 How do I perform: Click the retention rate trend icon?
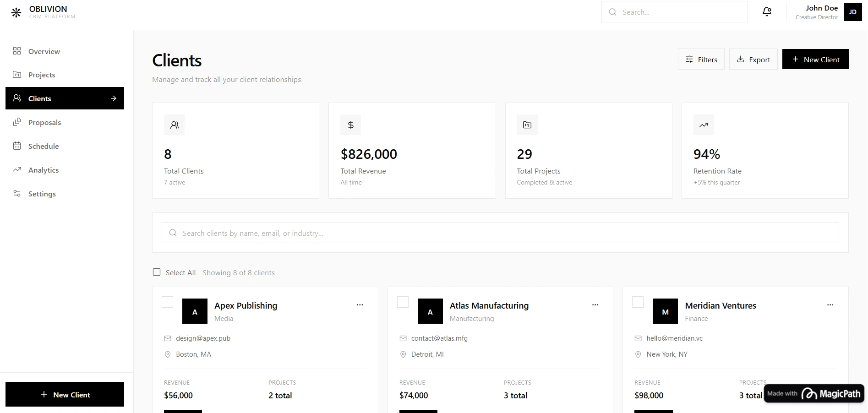coord(704,125)
